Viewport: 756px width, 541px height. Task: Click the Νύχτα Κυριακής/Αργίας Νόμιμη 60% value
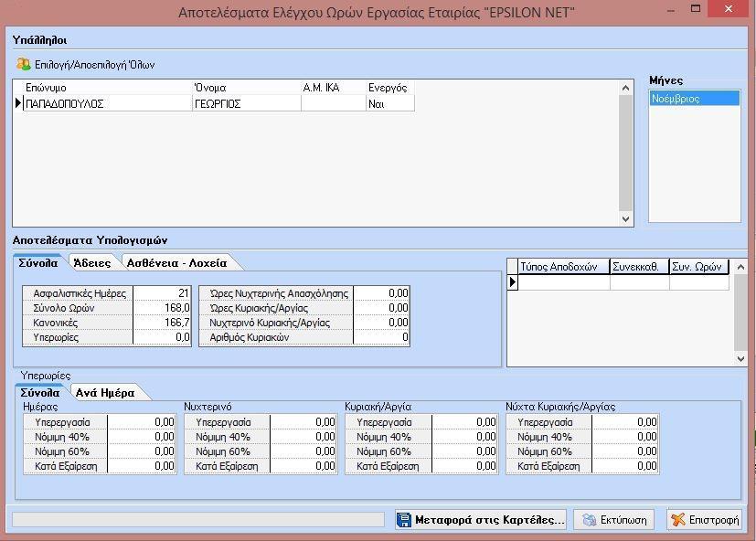point(625,451)
